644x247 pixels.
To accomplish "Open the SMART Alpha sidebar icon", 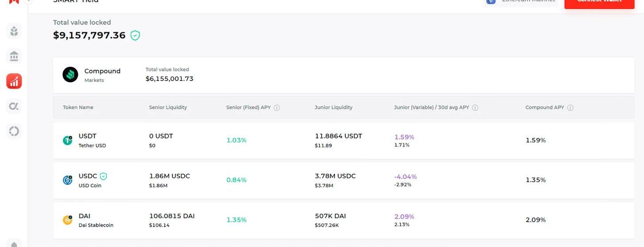I will tap(14, 106).
